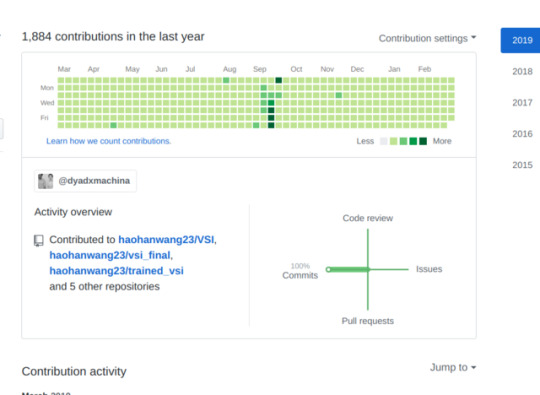Click the lightest gray legend square near Less
This screenshot has height=395, width=540.
point(383,141)
